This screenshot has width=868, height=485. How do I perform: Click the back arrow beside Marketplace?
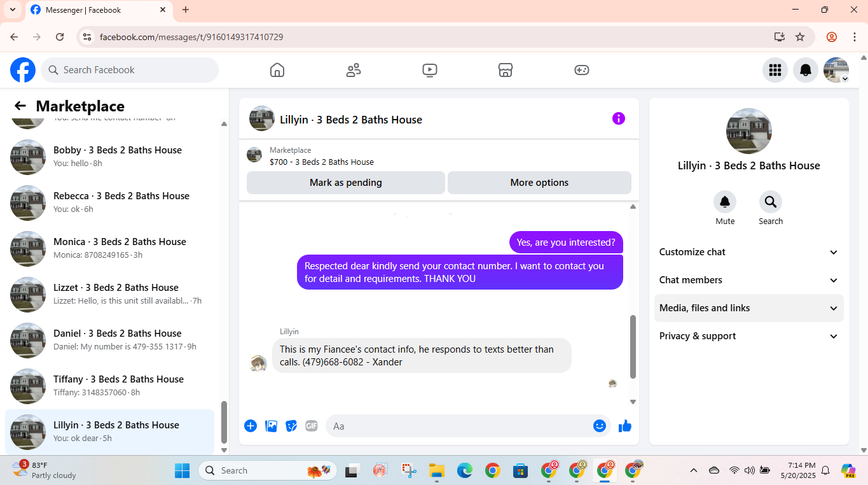pos(20,106)
